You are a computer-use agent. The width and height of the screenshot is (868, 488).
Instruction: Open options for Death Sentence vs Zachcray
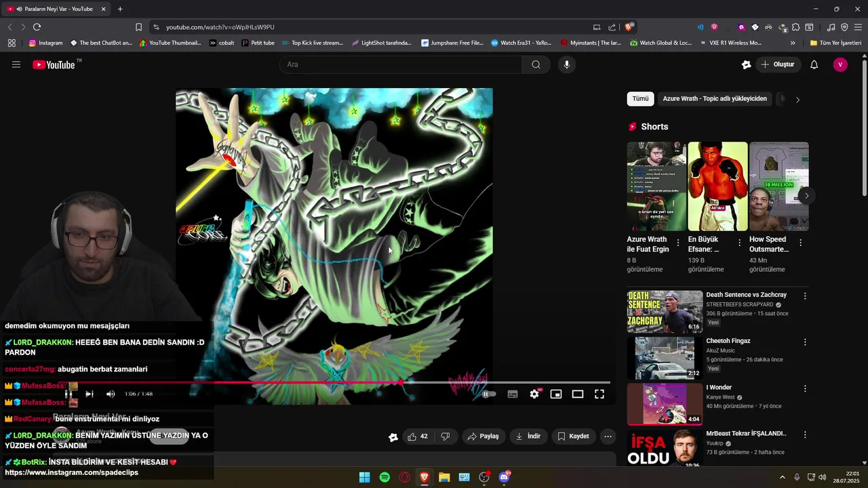[805, 296]
